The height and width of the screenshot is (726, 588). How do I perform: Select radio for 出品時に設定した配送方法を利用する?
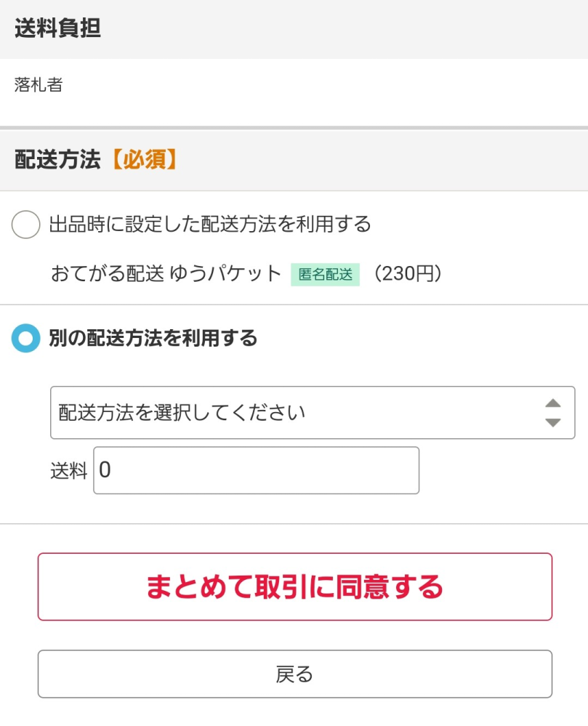[x=25, y=225]
